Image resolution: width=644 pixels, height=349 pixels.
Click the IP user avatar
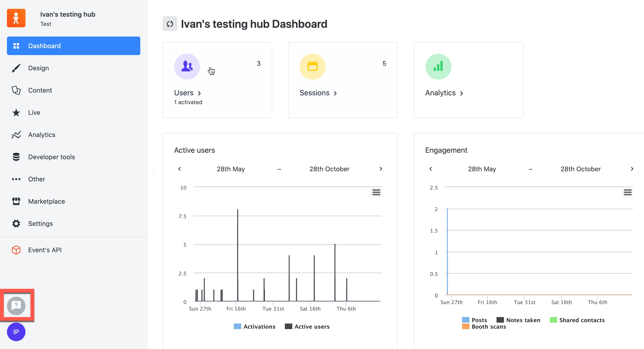16,332
